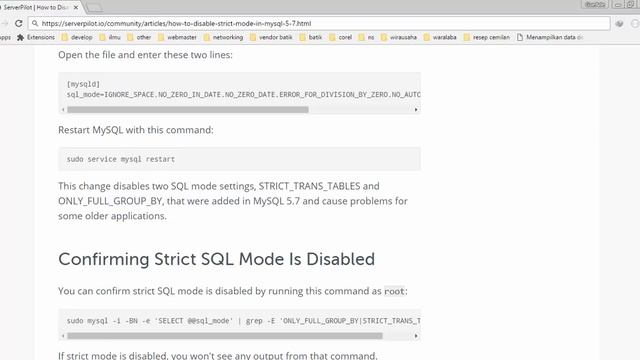Image resolution: width=640 pixels, height=360 pixels.
Task: Click left arrow of sql_mode code scrollbar
Action: click(x=63, y=109)
